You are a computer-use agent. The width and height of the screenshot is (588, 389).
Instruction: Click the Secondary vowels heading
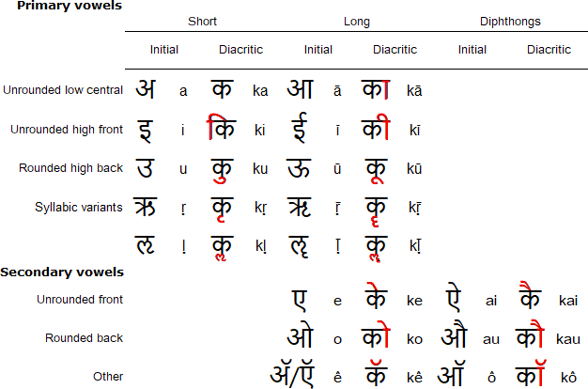click(62, 272)
